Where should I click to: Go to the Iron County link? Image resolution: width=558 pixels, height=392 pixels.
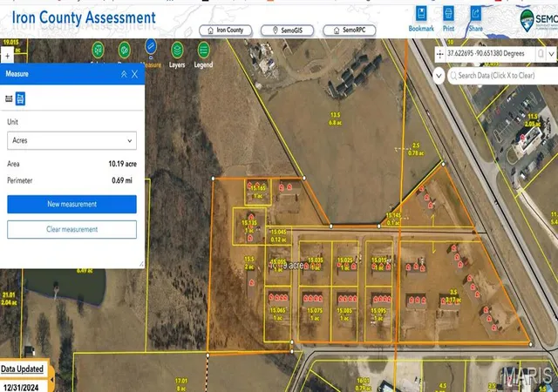[x=225, y=30]
